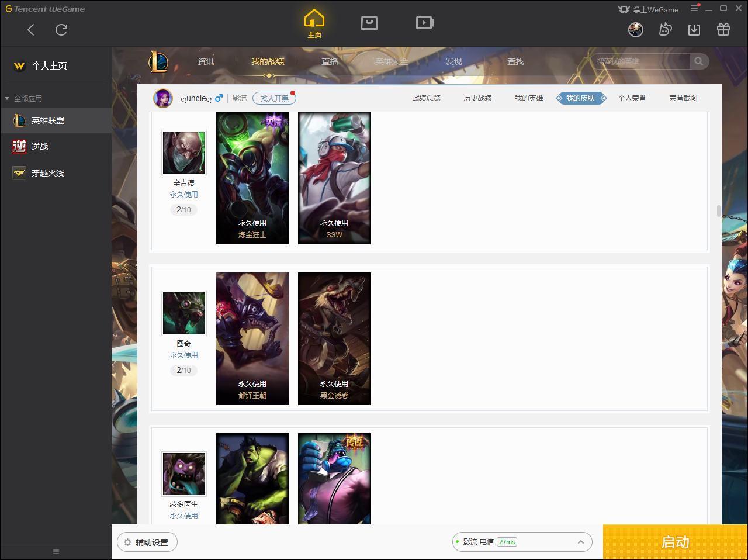The height and width of the screenshot is (560, 748).
Task: Refresh the page with the reload icon
Action: (61, 30)
